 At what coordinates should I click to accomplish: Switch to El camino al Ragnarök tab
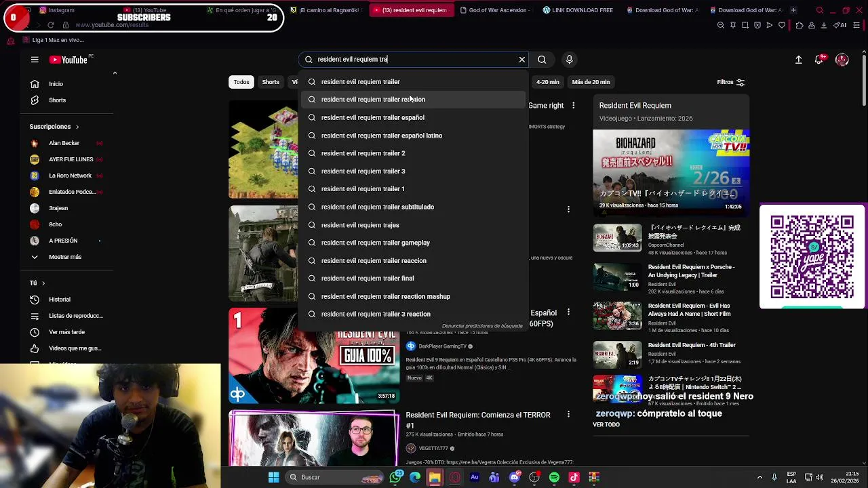tap(325, 10)
